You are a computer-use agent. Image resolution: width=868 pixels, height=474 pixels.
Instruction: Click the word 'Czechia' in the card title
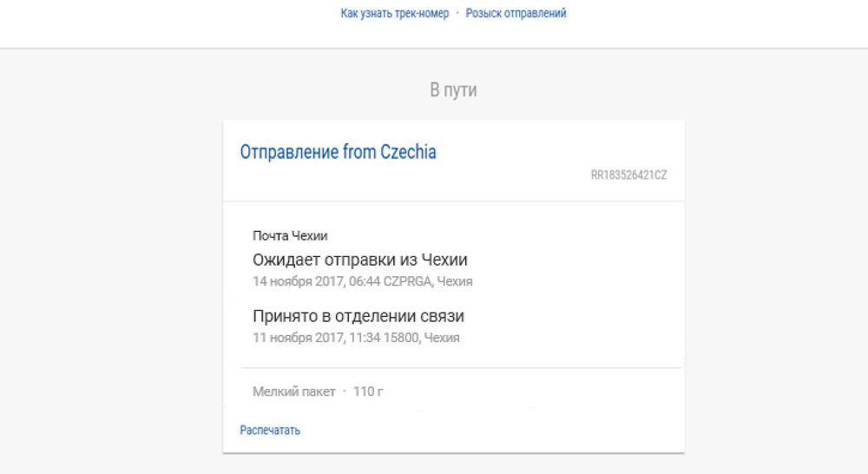(408, 152)
